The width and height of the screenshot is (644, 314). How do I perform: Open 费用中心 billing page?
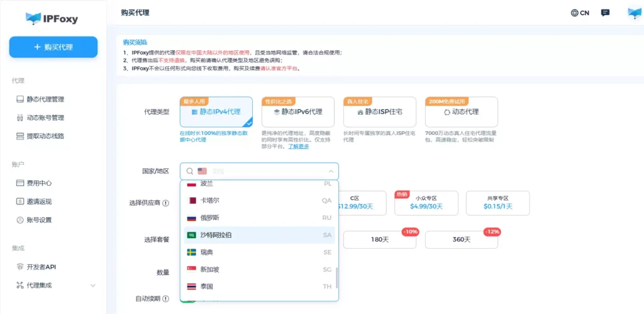coord(38,183)
